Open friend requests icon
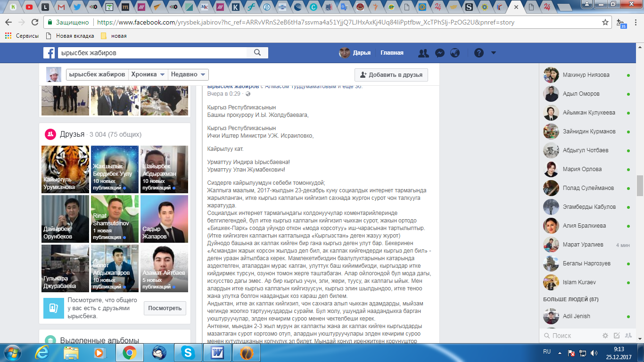This screenshot has width=644, height=362. tap(423, 53)
